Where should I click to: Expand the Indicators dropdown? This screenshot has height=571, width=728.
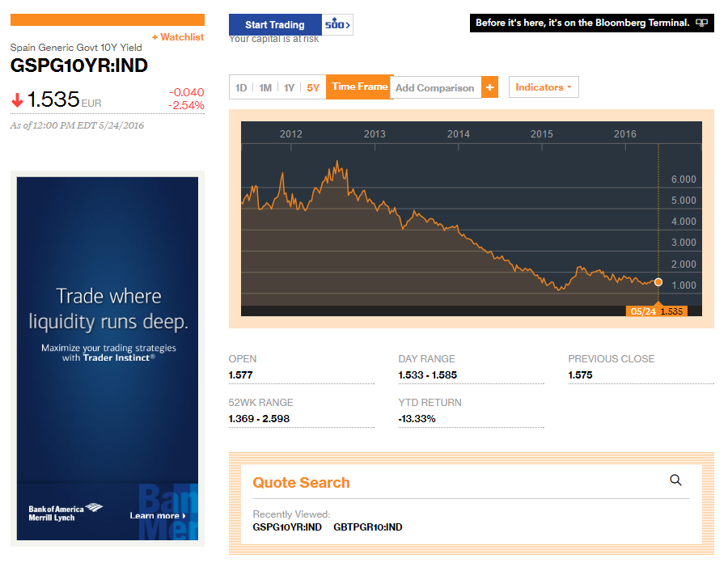tap(544, 87)
